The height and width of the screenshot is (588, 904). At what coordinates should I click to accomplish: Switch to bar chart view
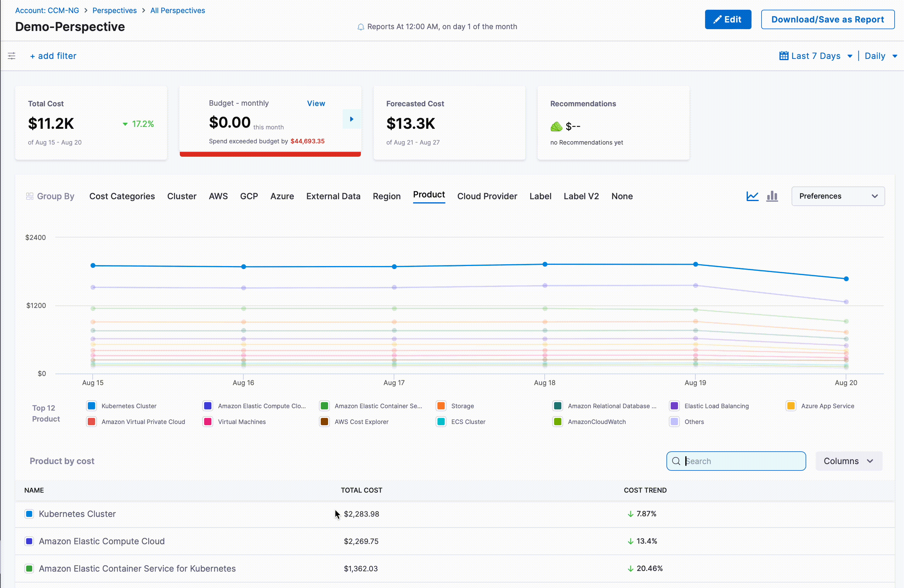point(772,196)
